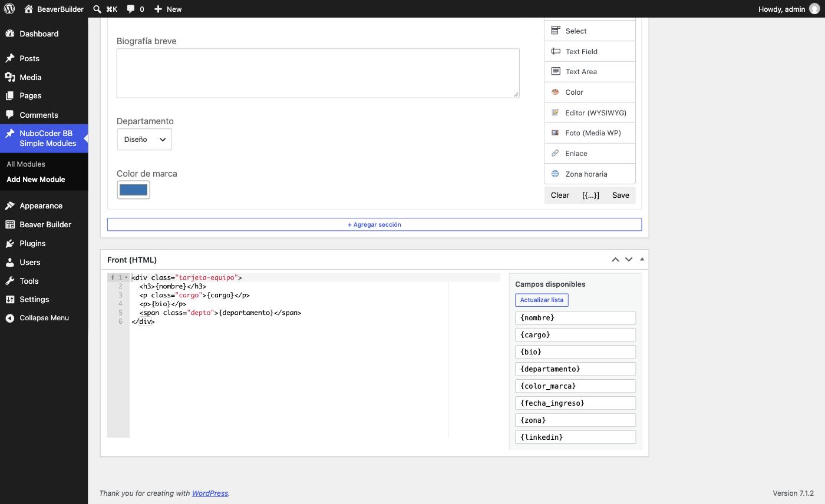Add an Editor (WYSIWYG) field
Viewport: 825px width, 504px height.
[590, 112]
